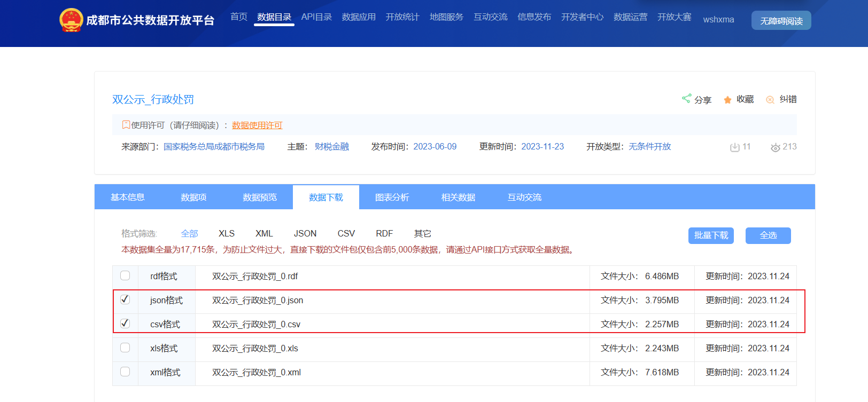The height and width of the screenshot is (402, 868).
Task: Check the rdf格式 file checkbox
Action: click(125, 275)
